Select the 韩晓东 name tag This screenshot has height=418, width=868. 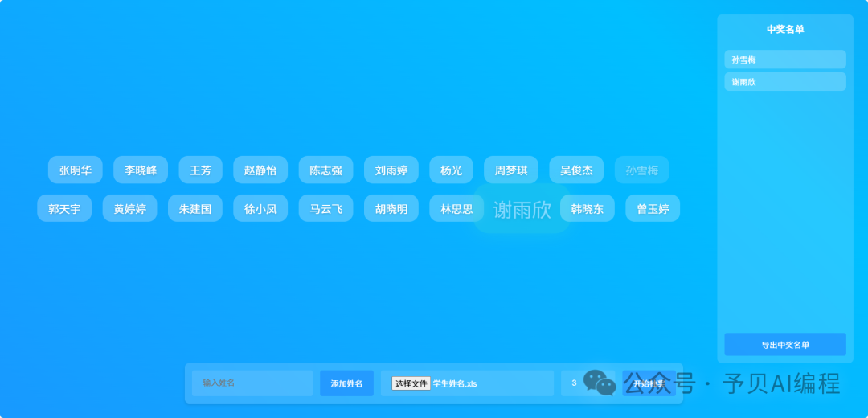click(x=588, y=209)
